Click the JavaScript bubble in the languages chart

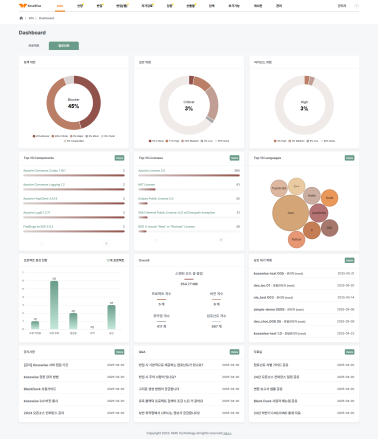(319, 213)
